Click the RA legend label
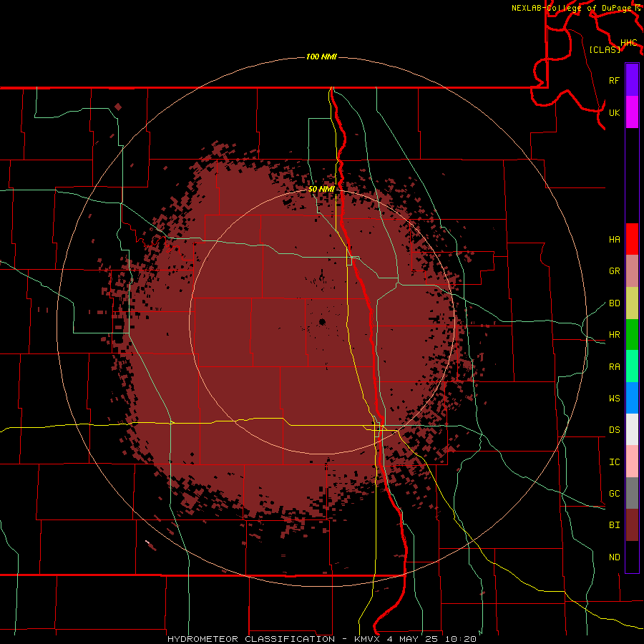Viewport: 644px width, 644px height. [x=614, y=367]
